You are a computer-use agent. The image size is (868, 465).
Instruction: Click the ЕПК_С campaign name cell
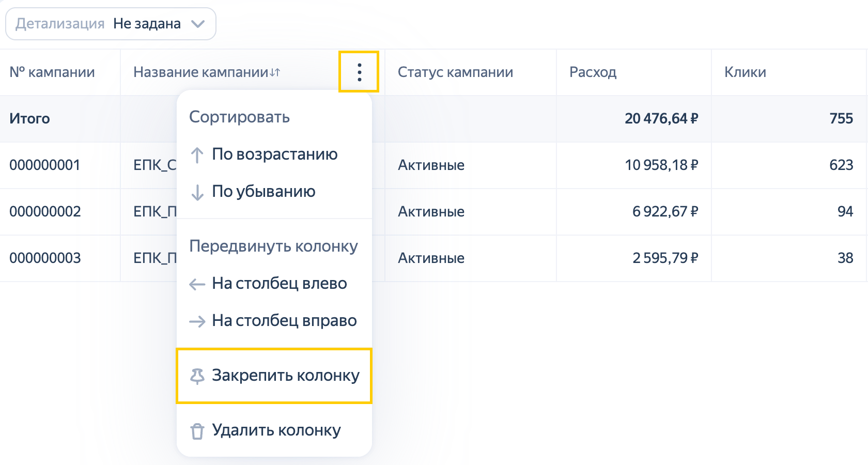click(155, 165)
